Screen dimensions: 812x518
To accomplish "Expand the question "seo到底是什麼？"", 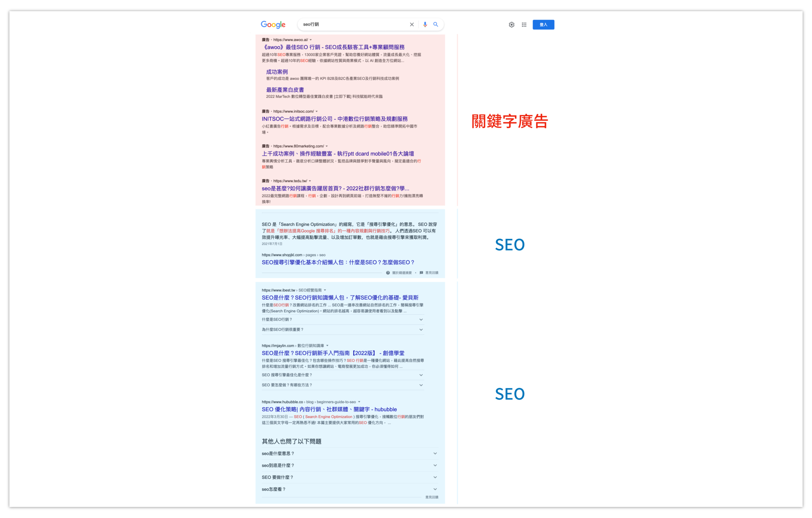I will (435, 465).
